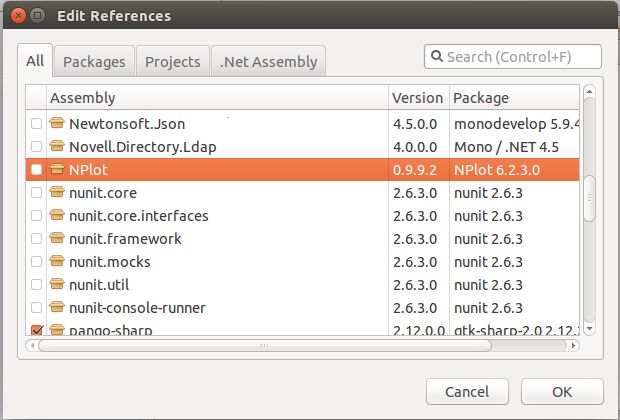The width and height of the screenshot is (620, 420).
Task: Click the NPlot assembly package icon
Action: [58, 170]
